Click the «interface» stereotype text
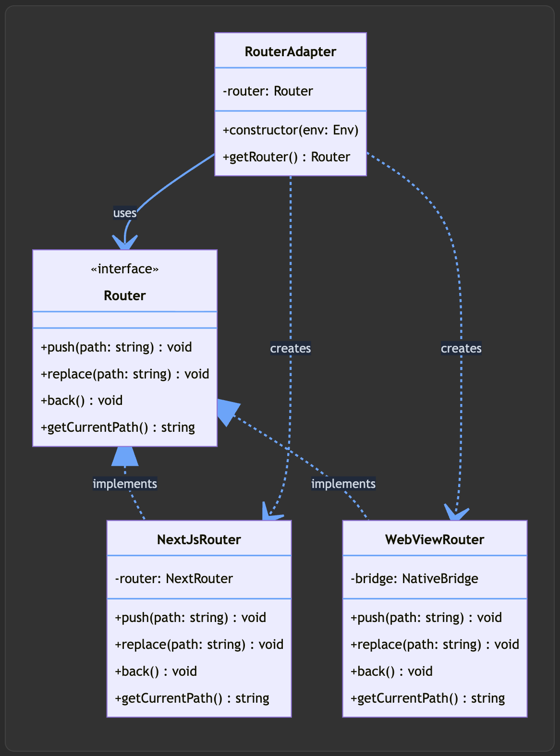Viewport: 560px width, 756px height. click(125, 269)
